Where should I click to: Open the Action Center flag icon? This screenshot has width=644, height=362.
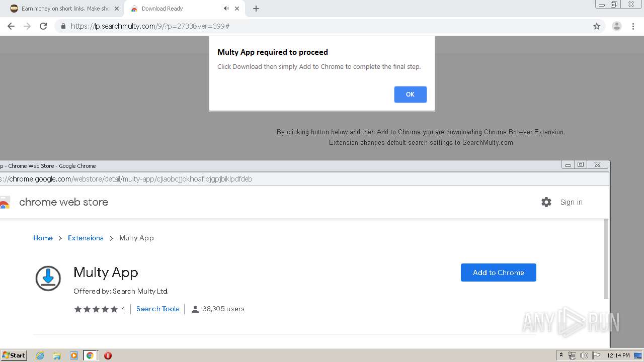tap(596, 355)
